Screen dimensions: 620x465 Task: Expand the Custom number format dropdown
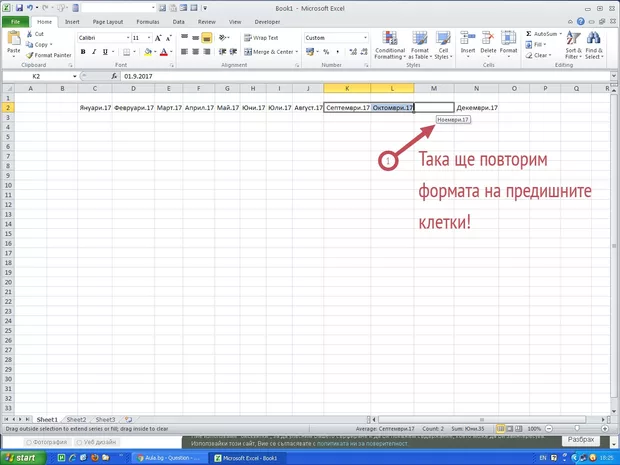point(365,38)
